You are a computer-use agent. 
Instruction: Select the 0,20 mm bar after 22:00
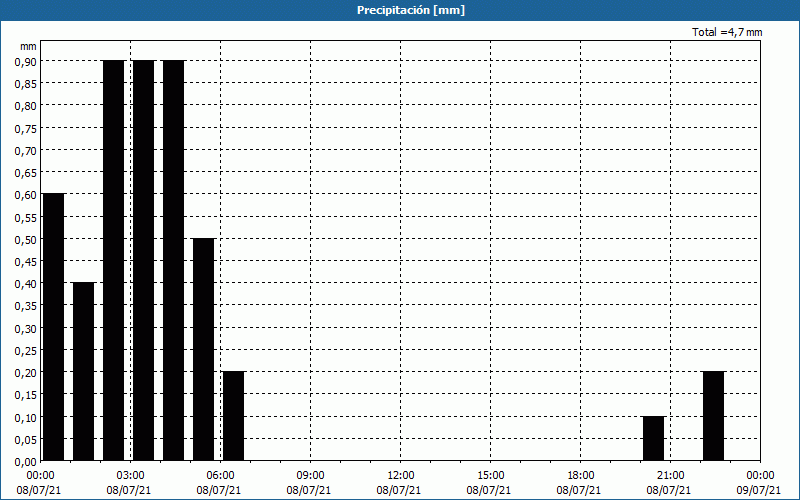(x=714, y=416)
